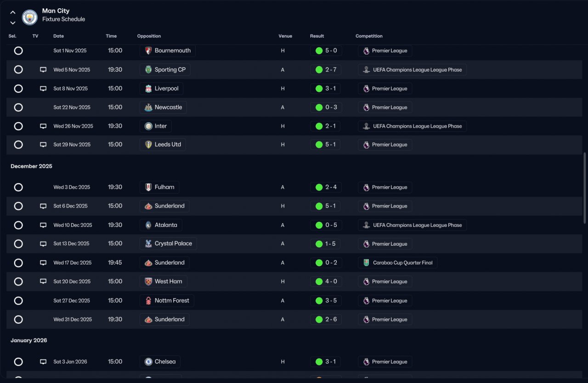Click the TV icon on the Inter row

(43, 126)
